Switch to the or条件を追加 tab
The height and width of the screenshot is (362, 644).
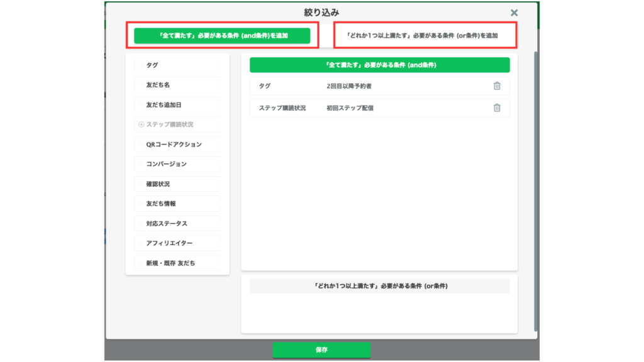[x=425, y=36]
